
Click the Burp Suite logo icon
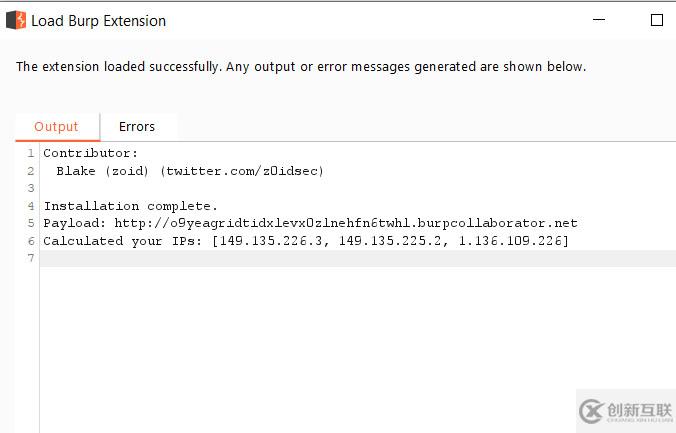pyautogui.click(x=16, y=20)
